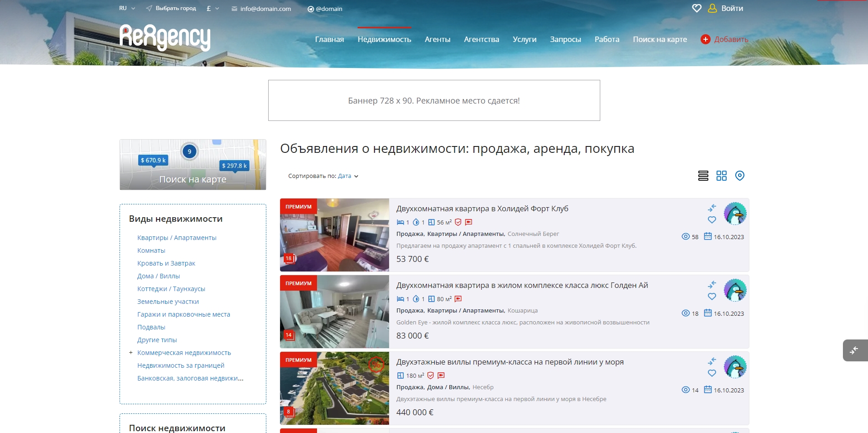This screenshot has height=433, width=868.
Task: Click the red plus Добавить icon
Action: pyautogui.click(x=705, y=39)
